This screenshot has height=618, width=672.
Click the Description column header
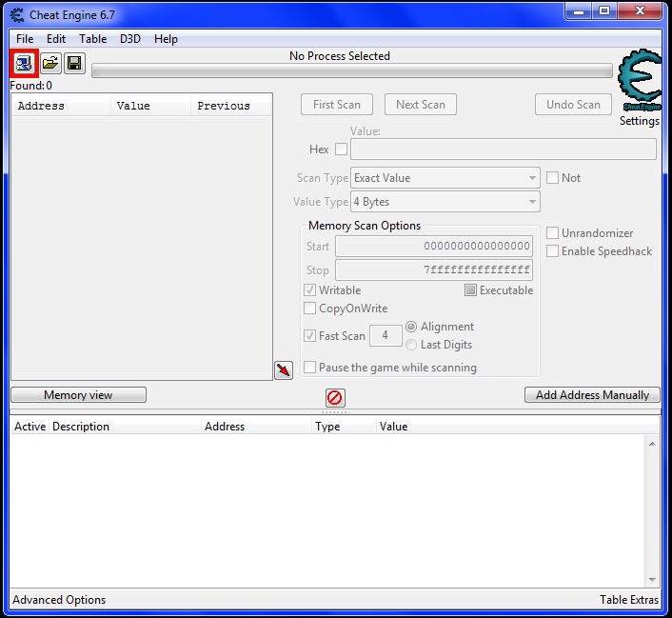[x=125, y=427]
